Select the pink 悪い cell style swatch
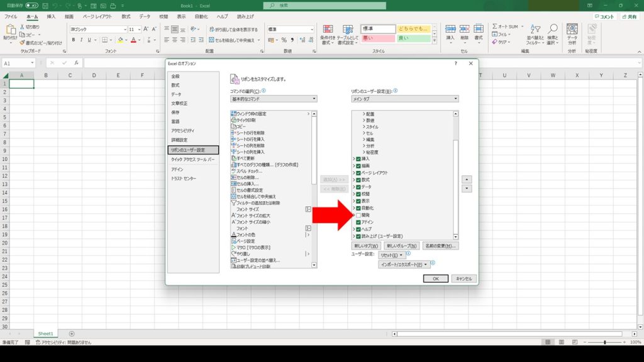The image size is (644, 362). click(x=377, y=39)
